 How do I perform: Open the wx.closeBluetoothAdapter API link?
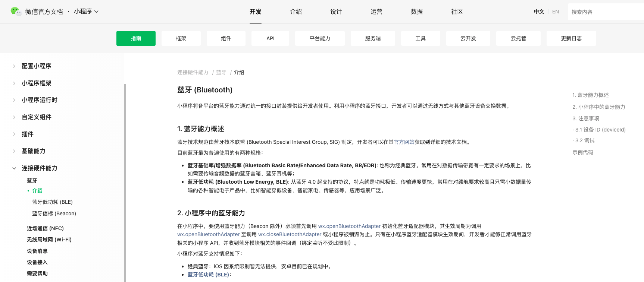(290, 234)
